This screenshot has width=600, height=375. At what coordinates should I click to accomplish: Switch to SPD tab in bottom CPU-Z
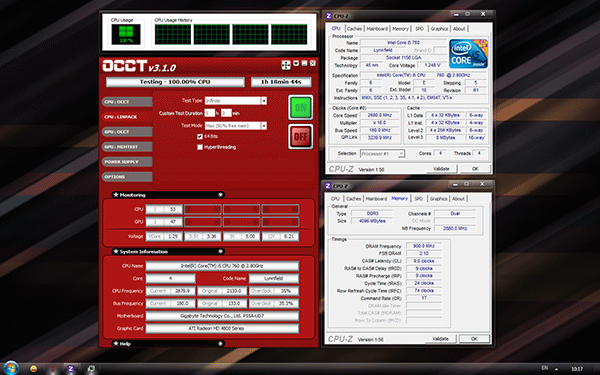(419, 199)
